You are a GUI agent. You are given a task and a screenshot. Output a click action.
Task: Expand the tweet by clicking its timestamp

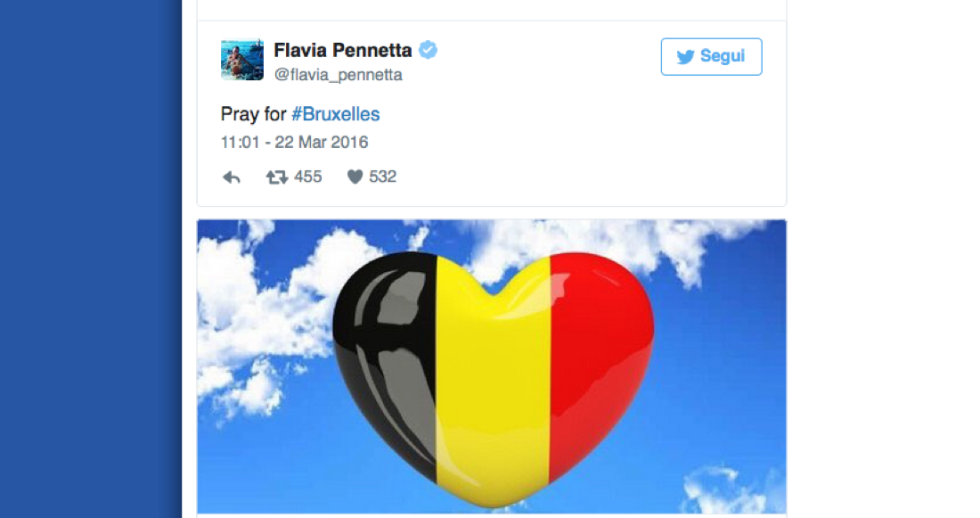(295, 142)
